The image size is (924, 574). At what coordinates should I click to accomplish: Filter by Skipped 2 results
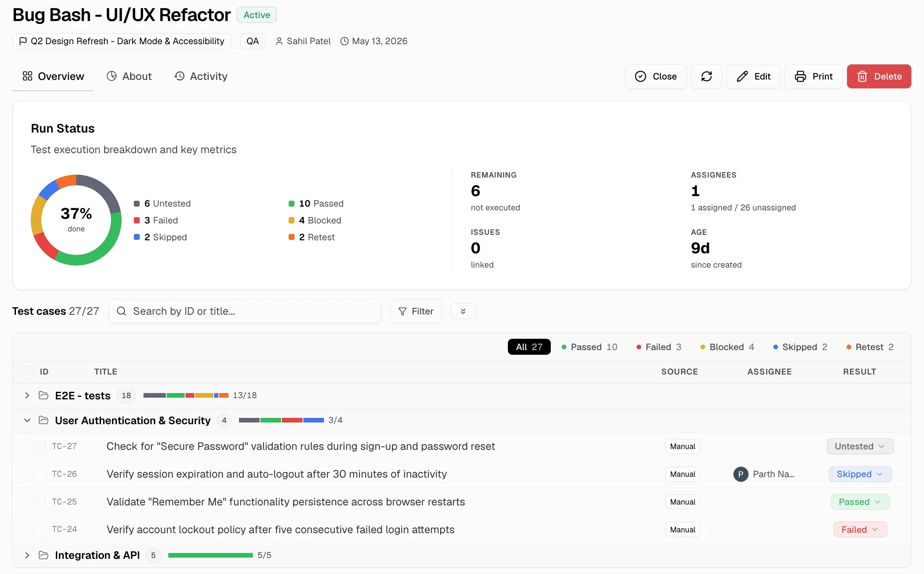pyautogui.click(x=800, y=347)
